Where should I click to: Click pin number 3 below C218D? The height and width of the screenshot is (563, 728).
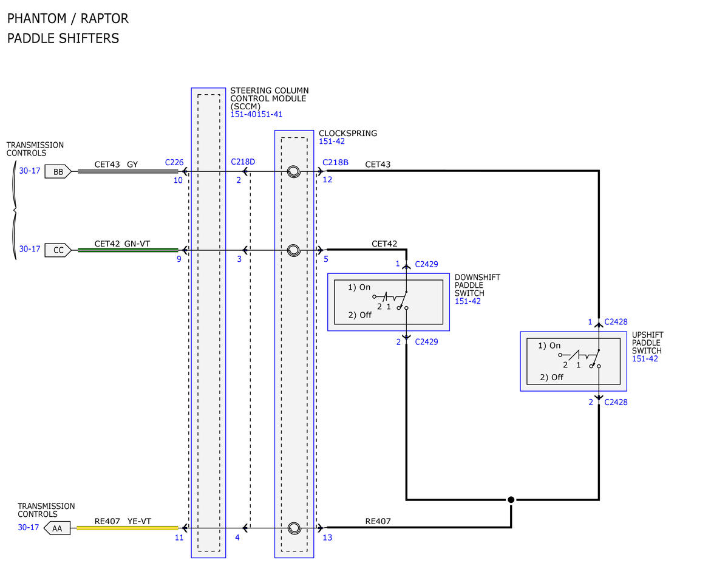point(239,259)
